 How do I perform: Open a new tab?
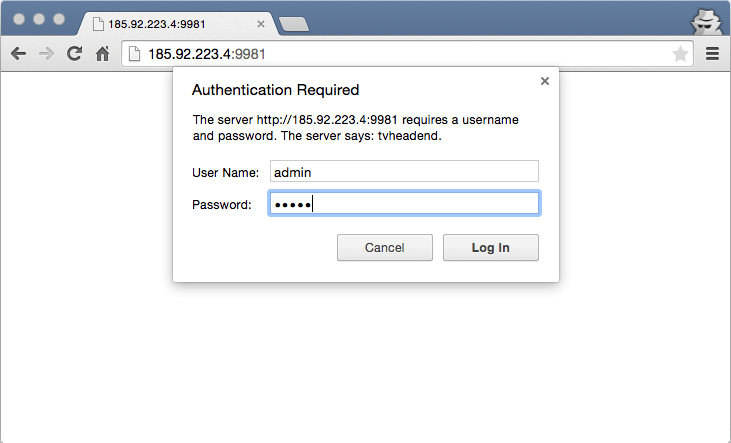[294, 24]
